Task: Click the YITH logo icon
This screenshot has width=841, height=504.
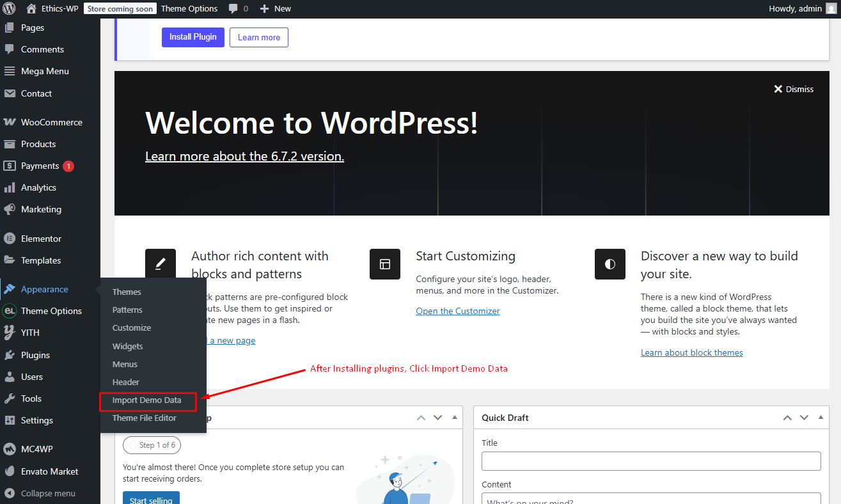Action: click(x=10, y=333)
